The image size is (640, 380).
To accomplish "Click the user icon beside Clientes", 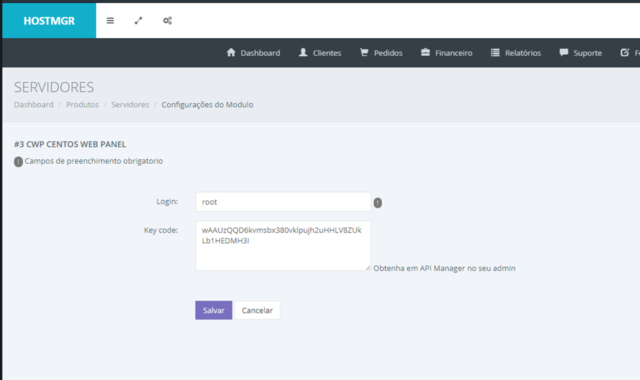I will [303, 52].
